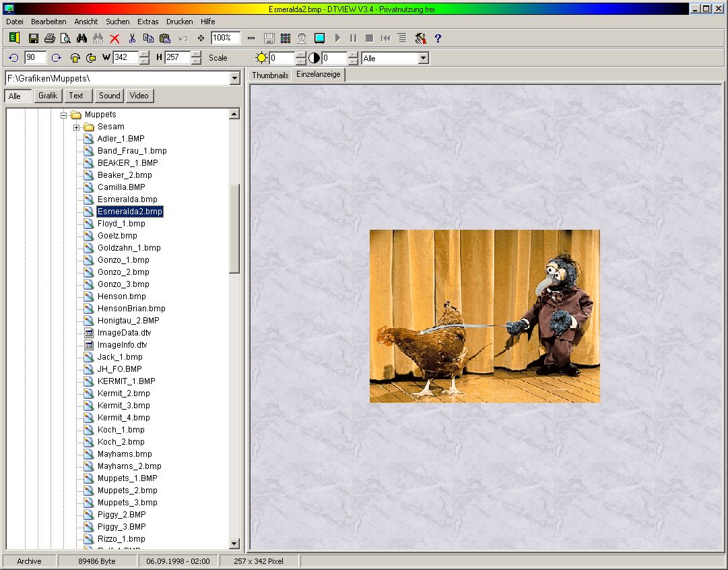Print the current image
The width and height of the screenshot is (728, 570).
tap(50, 38)
